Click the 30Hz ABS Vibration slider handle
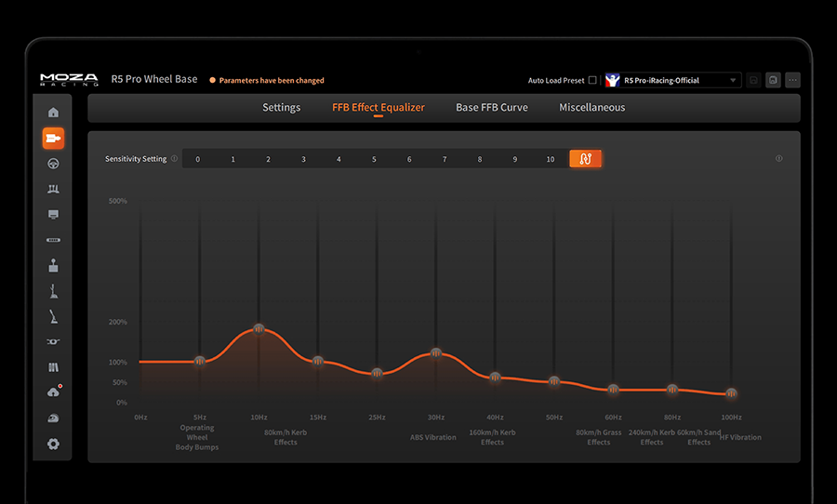The width and height of the screenshot is (837, 504). 436,353
